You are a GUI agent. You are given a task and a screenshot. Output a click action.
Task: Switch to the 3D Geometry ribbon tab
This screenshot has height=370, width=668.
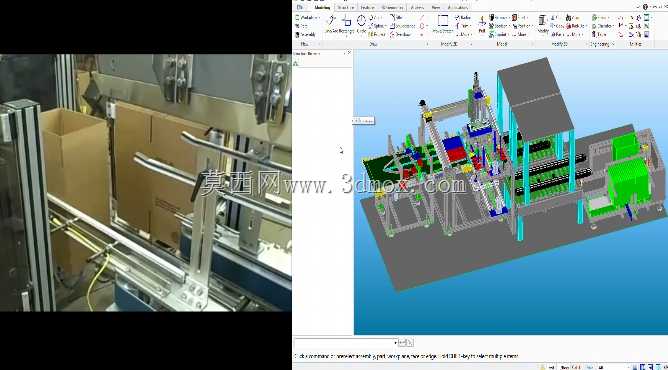point(392,8)
